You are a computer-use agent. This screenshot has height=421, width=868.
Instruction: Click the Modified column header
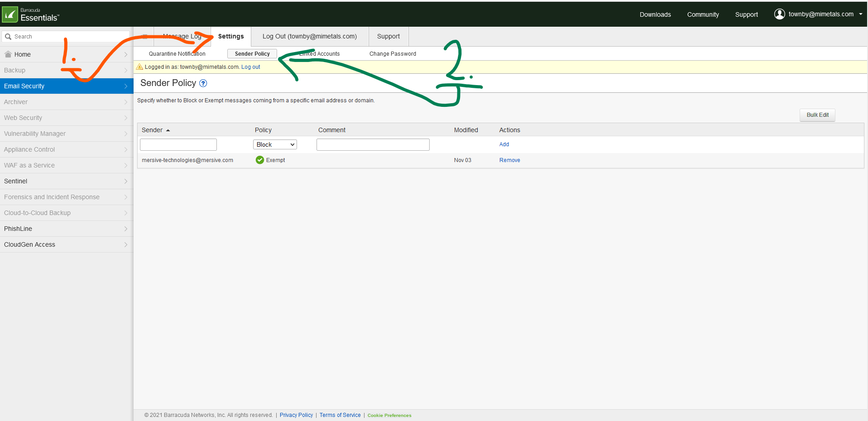(x=466, y=130)
